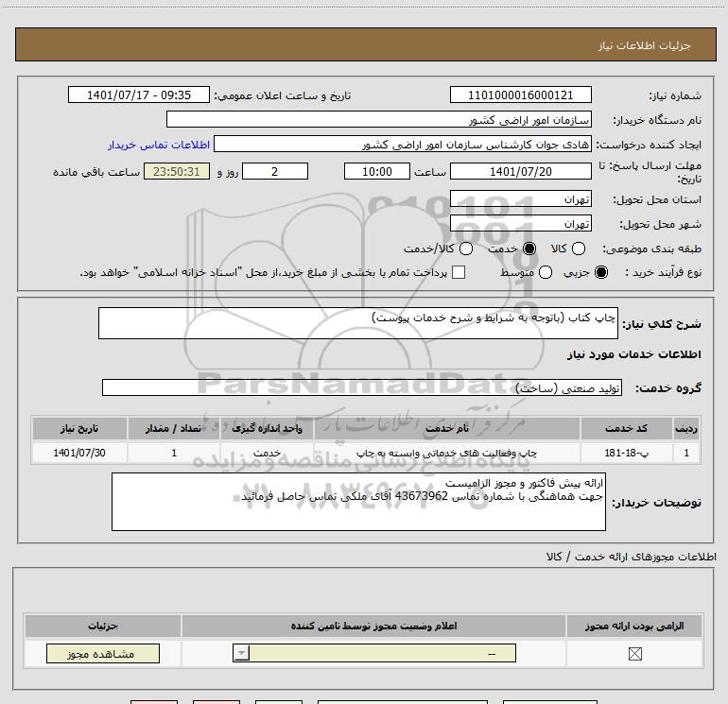Click service code cell پ-18-181
This screenshot has width=728, height=704.
click(626, 453)
